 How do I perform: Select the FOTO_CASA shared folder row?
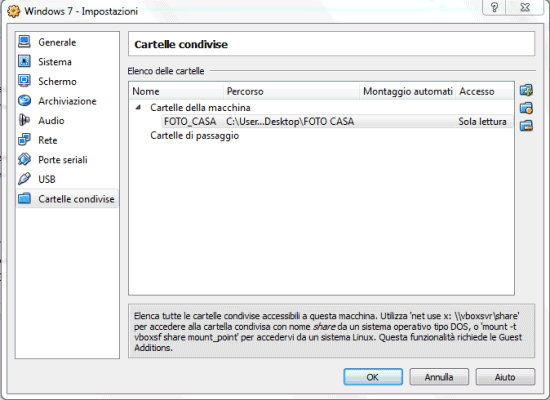337,121
